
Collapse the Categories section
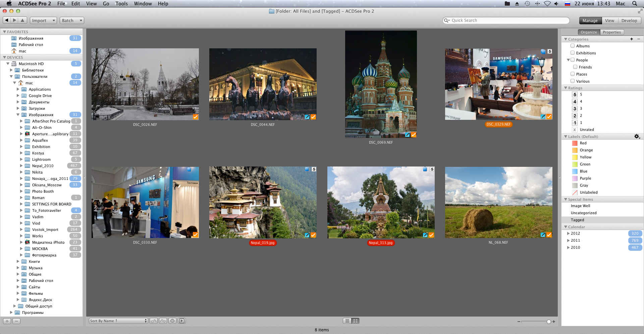566,39
